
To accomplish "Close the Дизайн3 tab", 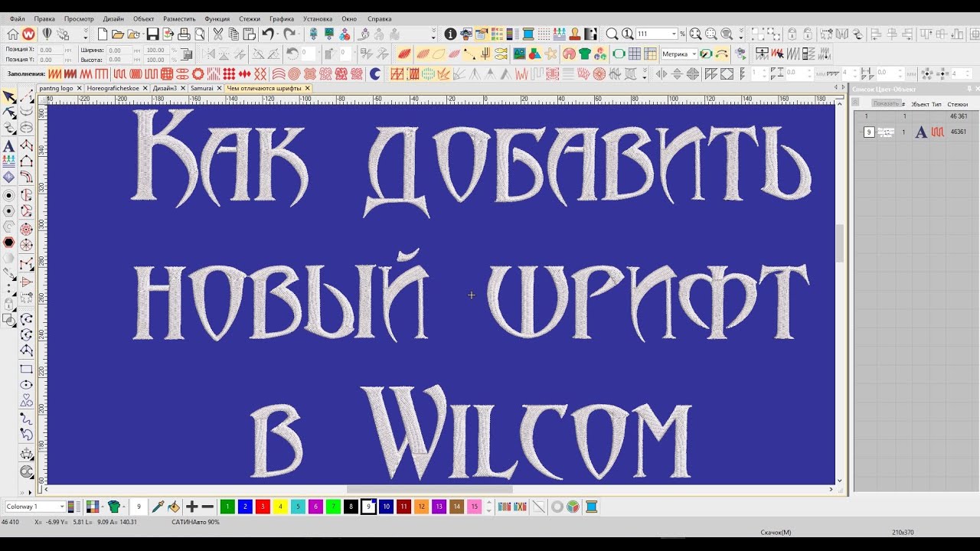I will pyautogui.click(x=182, y=88).
